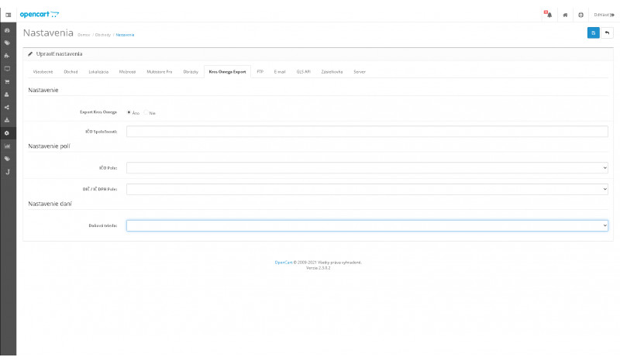Switch to the Možnosti tab

(127, 72)
